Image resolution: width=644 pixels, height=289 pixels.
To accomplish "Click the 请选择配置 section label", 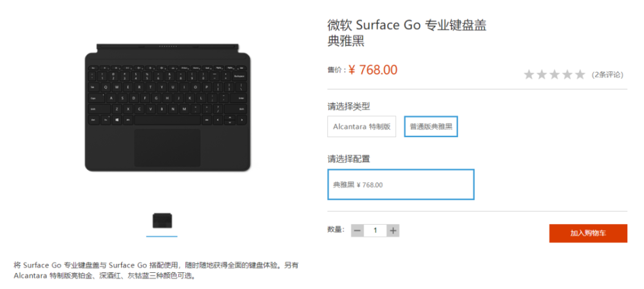I will [348, 158].
